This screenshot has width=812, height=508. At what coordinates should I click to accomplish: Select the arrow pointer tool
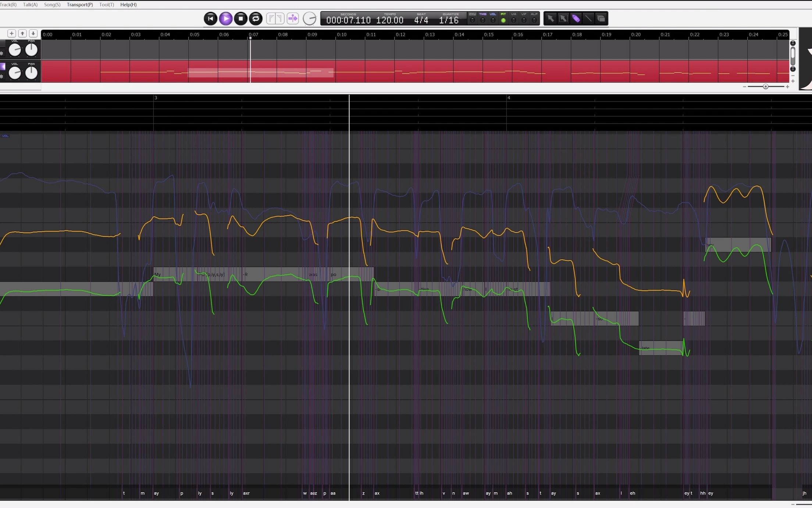tap(551, 18)
